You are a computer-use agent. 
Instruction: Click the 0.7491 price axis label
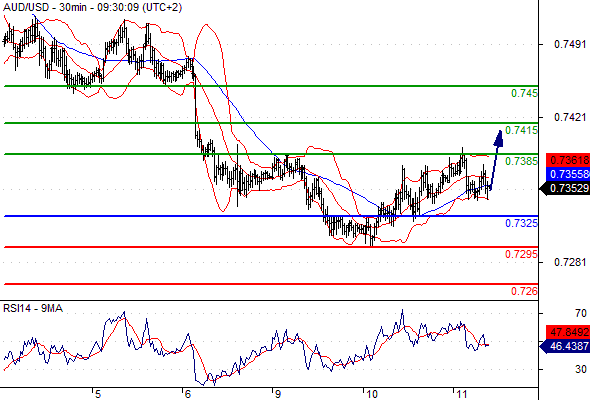point(570,44)
